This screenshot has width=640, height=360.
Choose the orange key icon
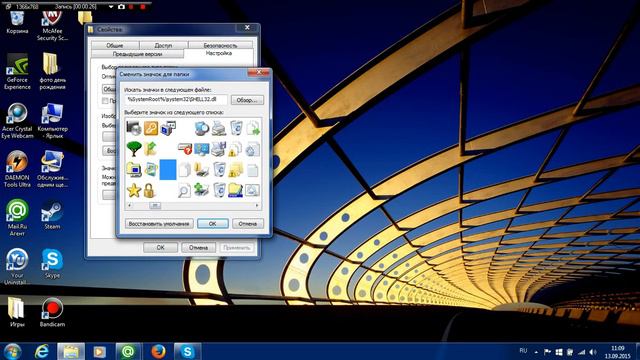[151, 128]
